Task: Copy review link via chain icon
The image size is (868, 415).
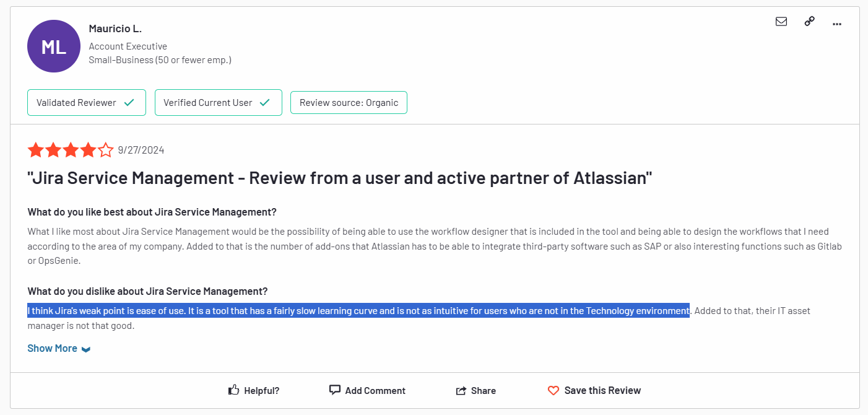Action: (x=809, y=22)
